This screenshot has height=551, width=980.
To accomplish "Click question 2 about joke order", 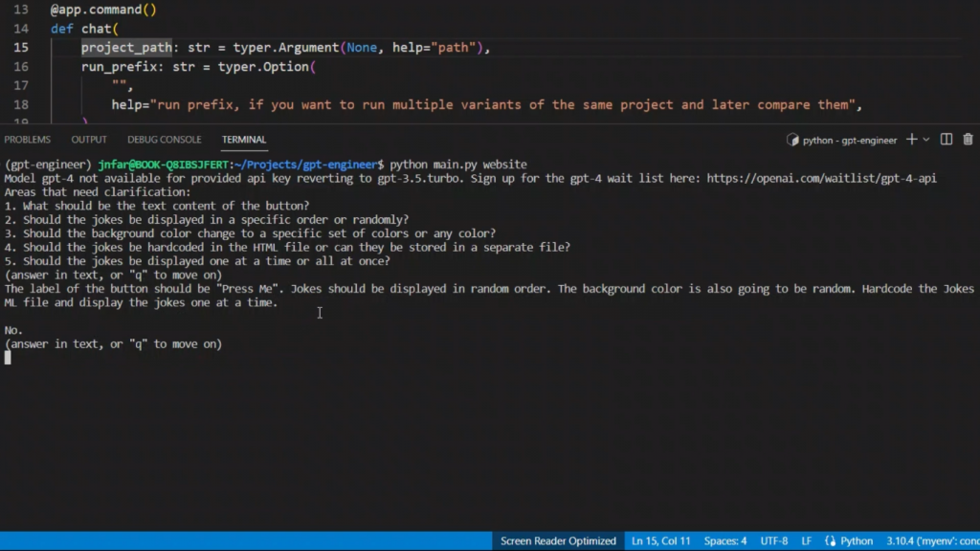I will click(207, 219).
